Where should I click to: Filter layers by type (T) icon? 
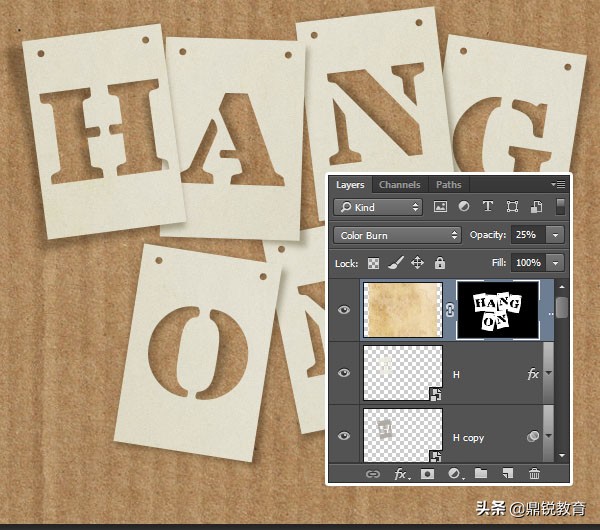pyautogui.click(x=488, y=207)
